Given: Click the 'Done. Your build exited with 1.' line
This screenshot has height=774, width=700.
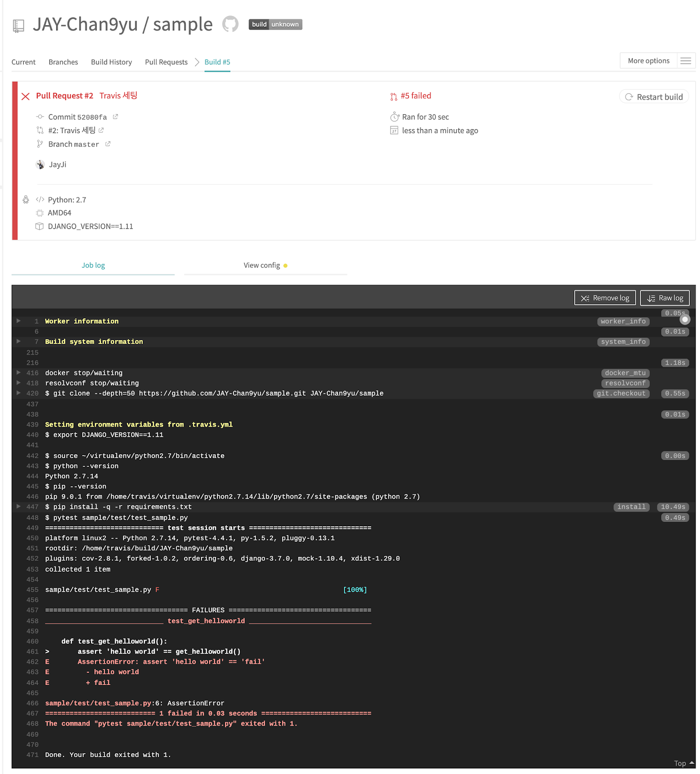Looking at the screenshot, I should 108,755.
